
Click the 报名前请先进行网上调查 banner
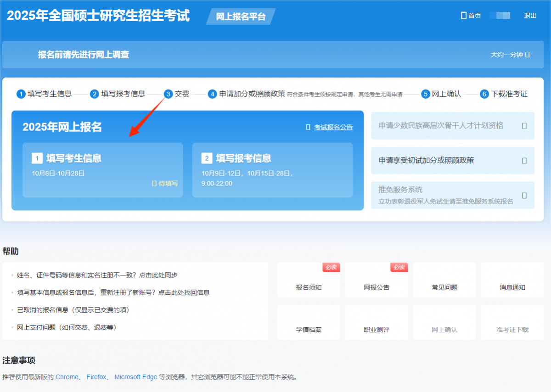tap(84, 55)
